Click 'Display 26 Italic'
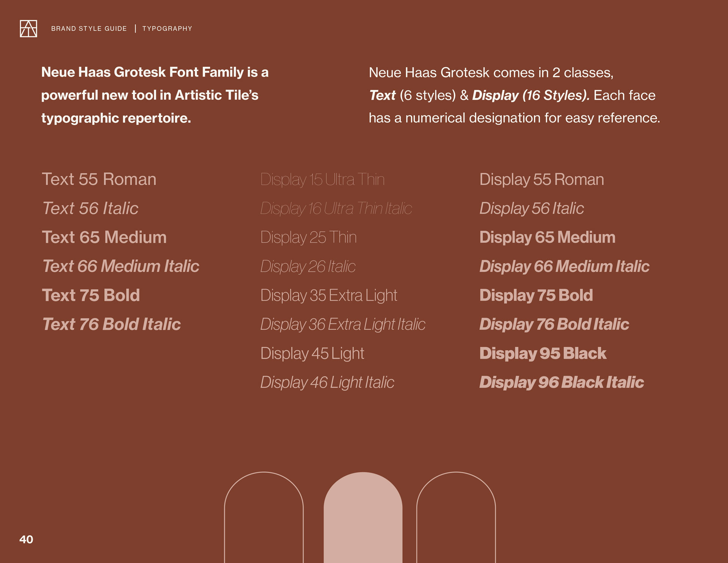The height and width of the screenshot is (563, 728). click(x=308, y=266)
